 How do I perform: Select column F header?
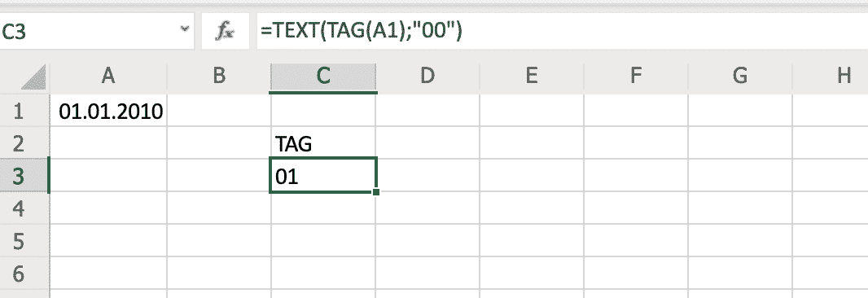635,76
